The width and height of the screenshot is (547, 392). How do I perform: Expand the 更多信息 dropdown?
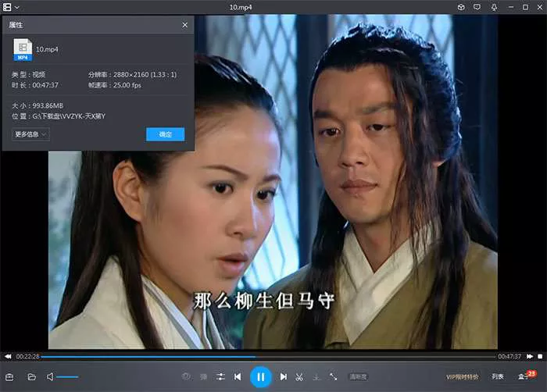click(31, 134)
